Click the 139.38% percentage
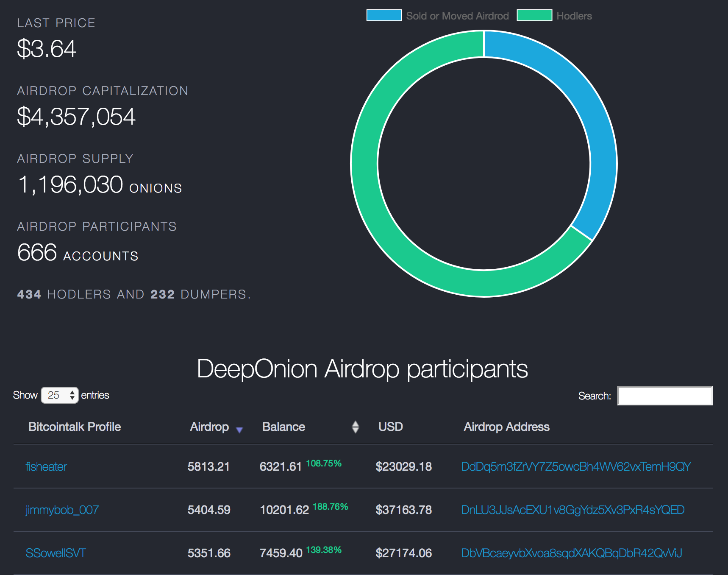 coord(324,550)
